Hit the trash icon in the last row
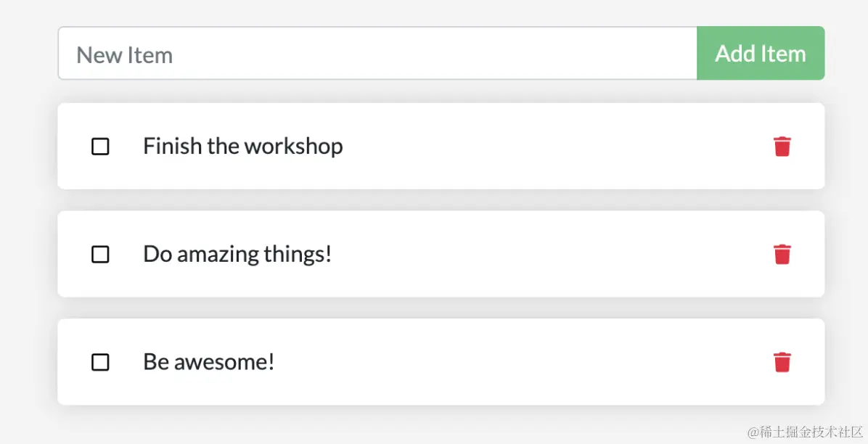The width and height of the screenshot is (868, 444). 782,362
